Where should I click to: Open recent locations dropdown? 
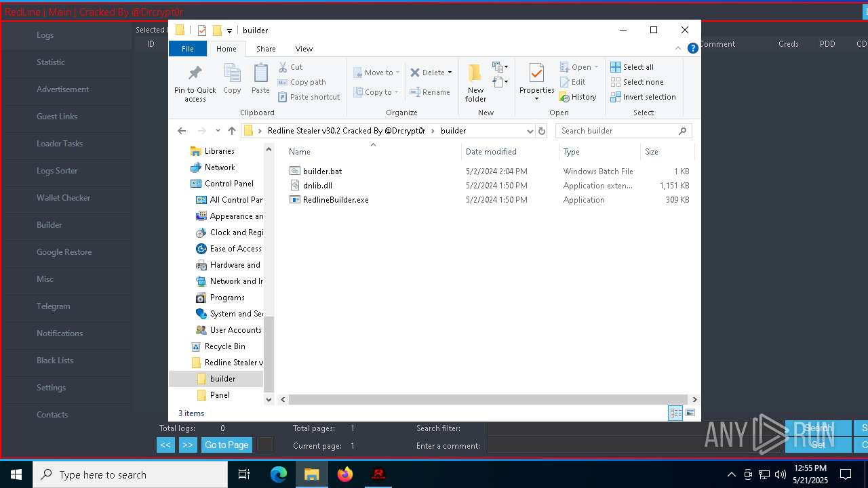(x=218, y=131)
